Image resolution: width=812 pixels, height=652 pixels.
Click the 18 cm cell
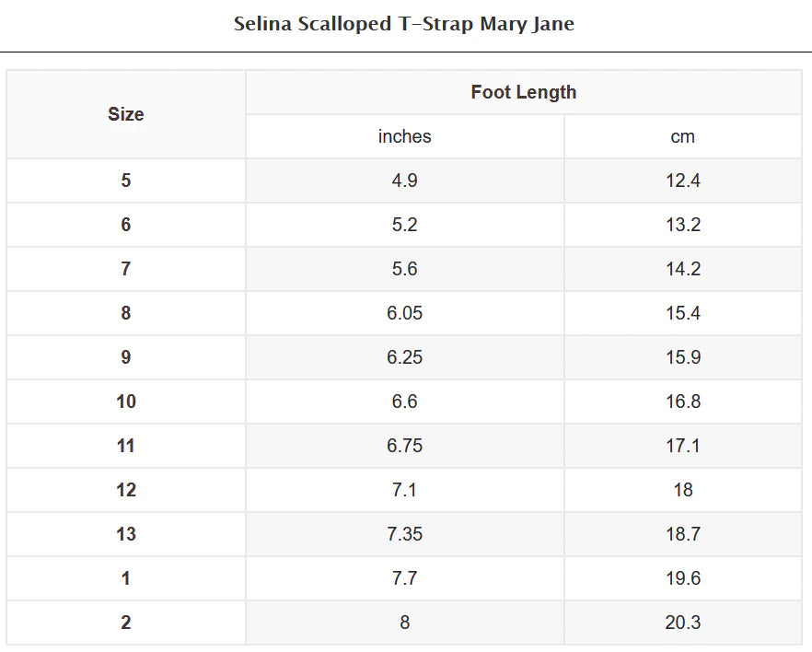coord(682,490)
